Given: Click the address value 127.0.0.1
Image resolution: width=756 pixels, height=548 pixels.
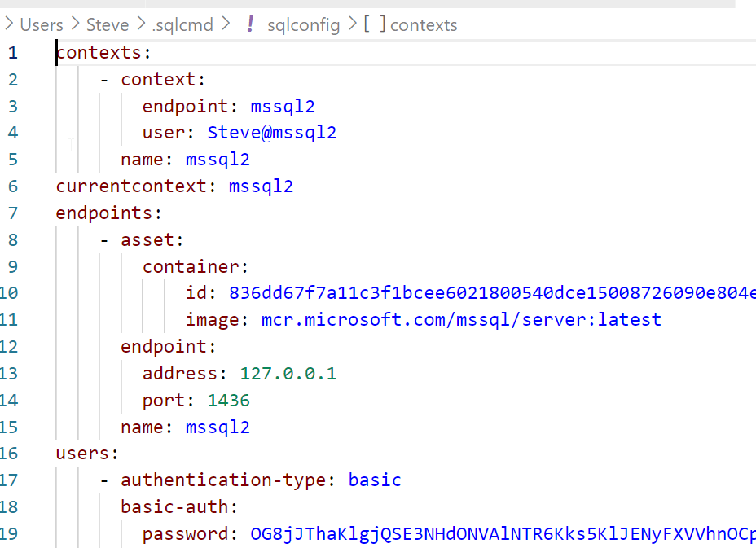Looking at the screenshot, I should 288,374.
